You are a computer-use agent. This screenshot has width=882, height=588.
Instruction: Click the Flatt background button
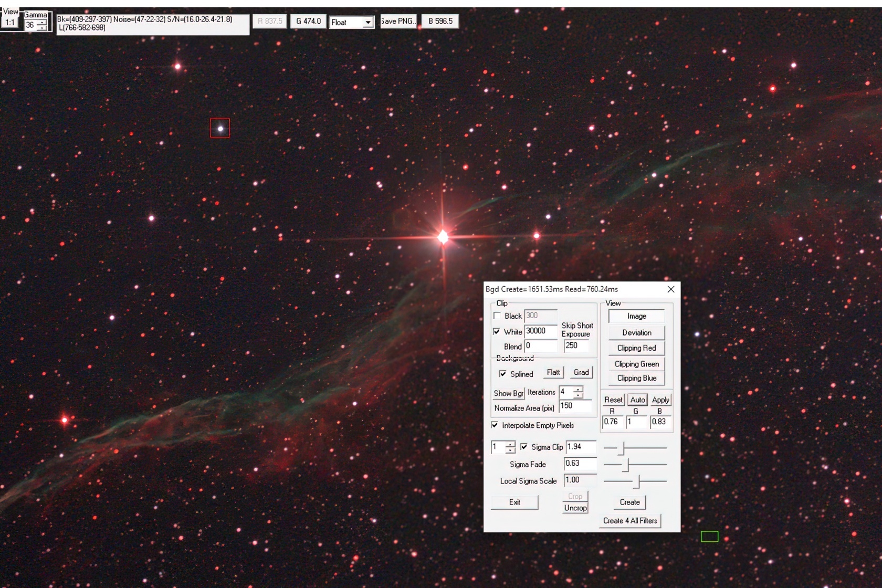(x=553, y=372)
